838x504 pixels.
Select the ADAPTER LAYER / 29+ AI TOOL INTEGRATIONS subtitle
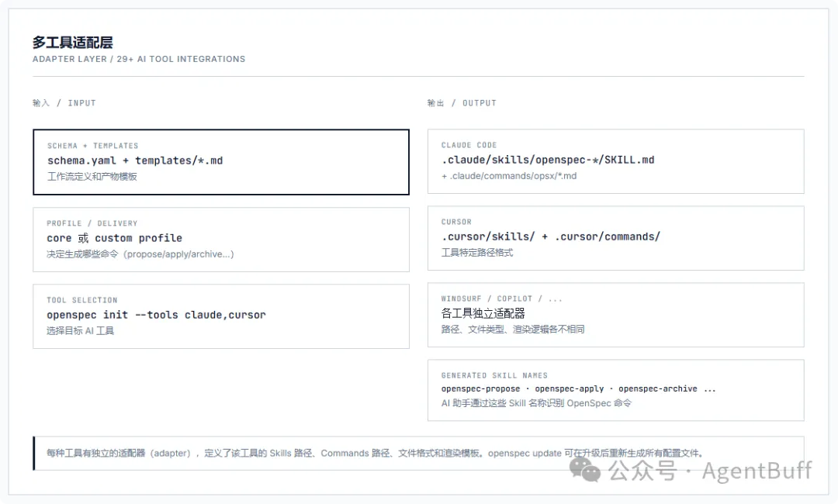pyautogui.click(x=139, y=59)
